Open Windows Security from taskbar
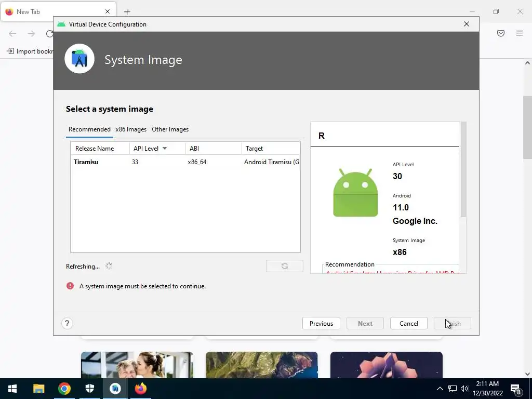The width and height of the screenshot is (532, 399). tap(89, 389)
